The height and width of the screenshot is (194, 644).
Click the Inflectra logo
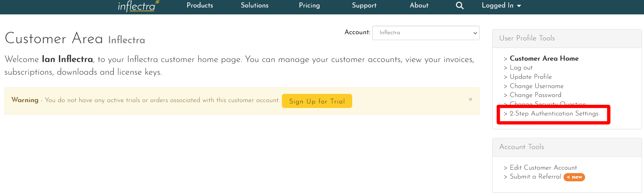pos(138,6)
